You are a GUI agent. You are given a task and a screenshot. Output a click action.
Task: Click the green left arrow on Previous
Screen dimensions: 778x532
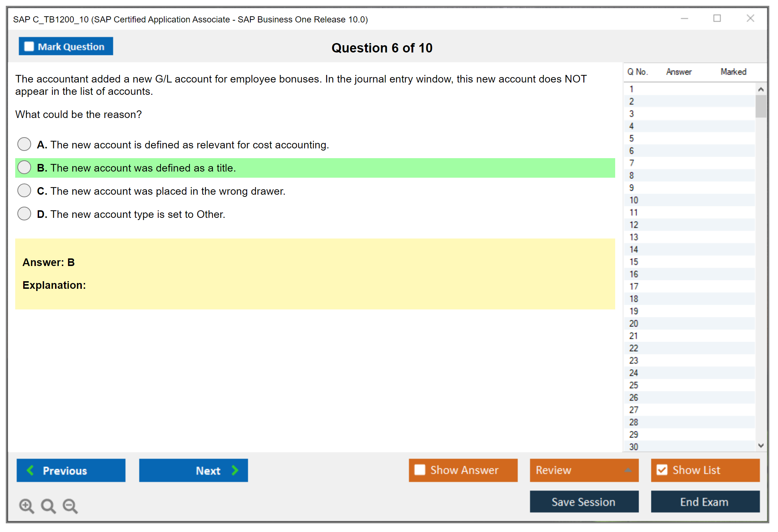[30, 470]
